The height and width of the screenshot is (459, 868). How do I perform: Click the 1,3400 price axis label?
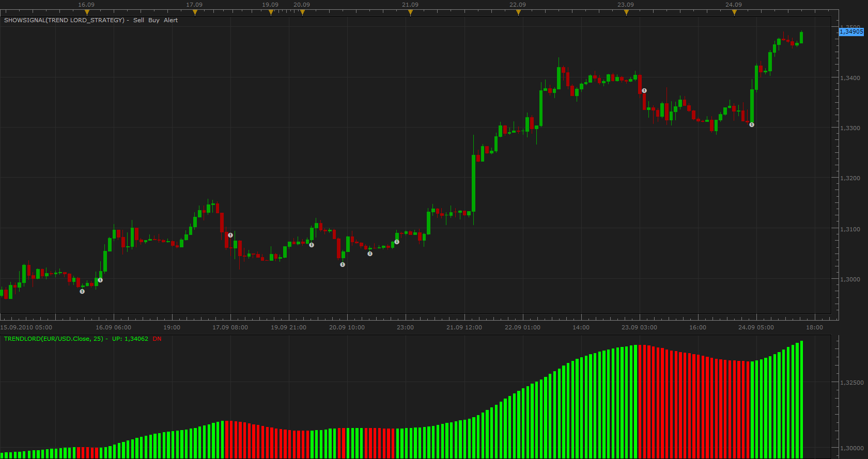point(850,78)
